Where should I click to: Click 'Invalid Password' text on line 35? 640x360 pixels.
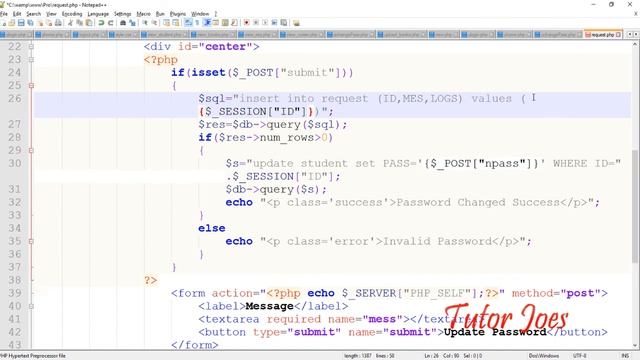click(x=437, y=241)
